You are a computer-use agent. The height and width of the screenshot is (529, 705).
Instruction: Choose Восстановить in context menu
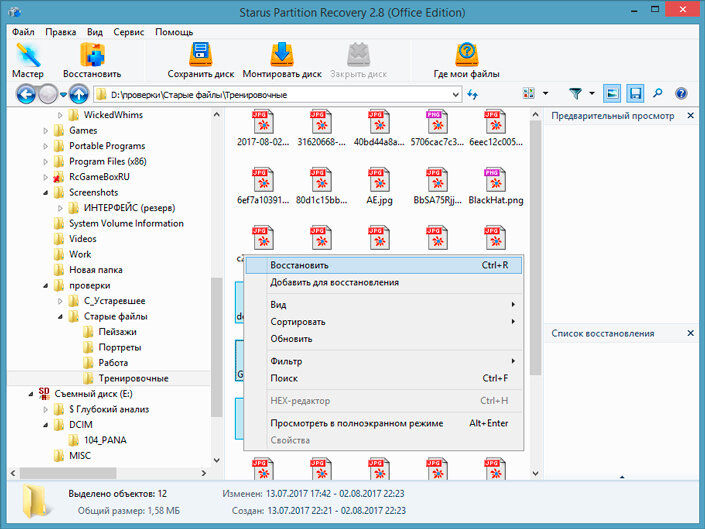click(x=384, y=265)
